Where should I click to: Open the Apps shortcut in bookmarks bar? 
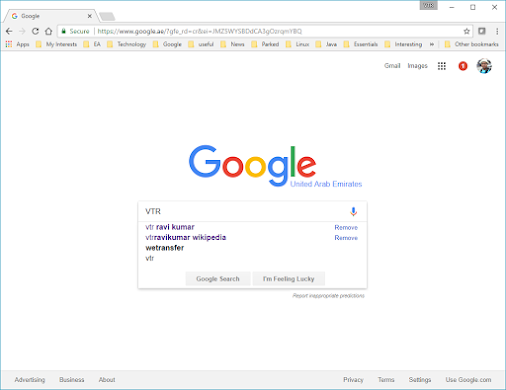[18, 44]
